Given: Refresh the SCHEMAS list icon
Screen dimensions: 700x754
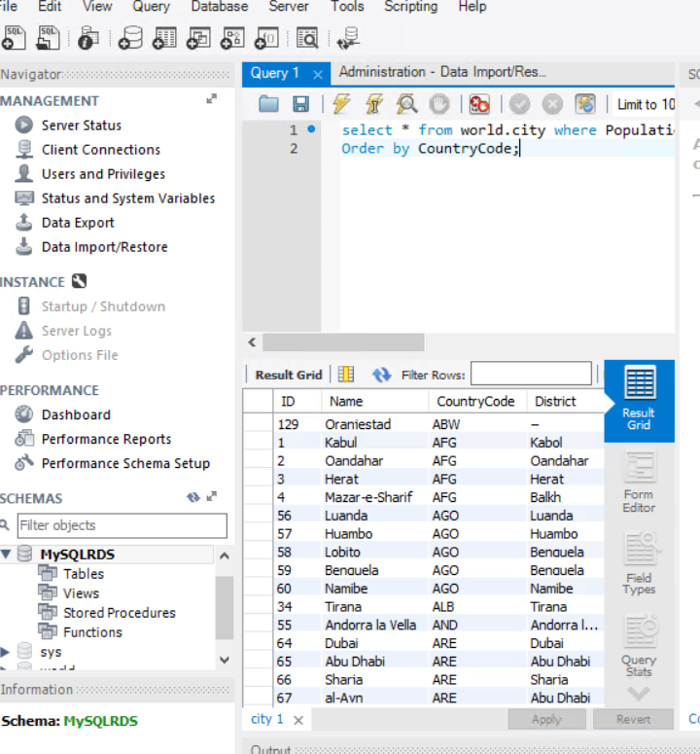Looking at the screenshot, I should pyautogui.click(x=193, y=497).
